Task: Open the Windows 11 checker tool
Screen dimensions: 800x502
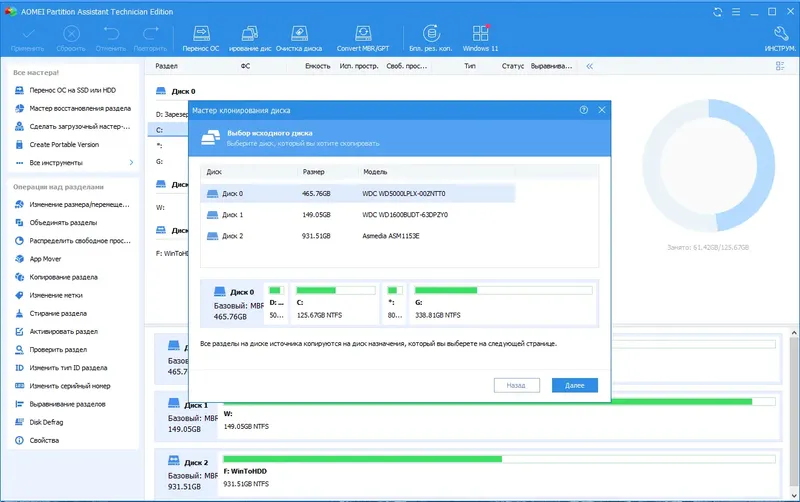Action: click(480, 38)
